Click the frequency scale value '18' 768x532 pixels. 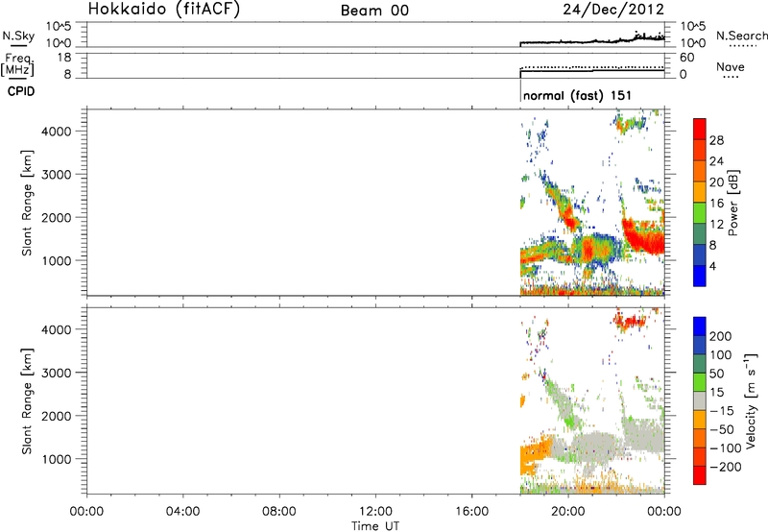coord(63,58)
